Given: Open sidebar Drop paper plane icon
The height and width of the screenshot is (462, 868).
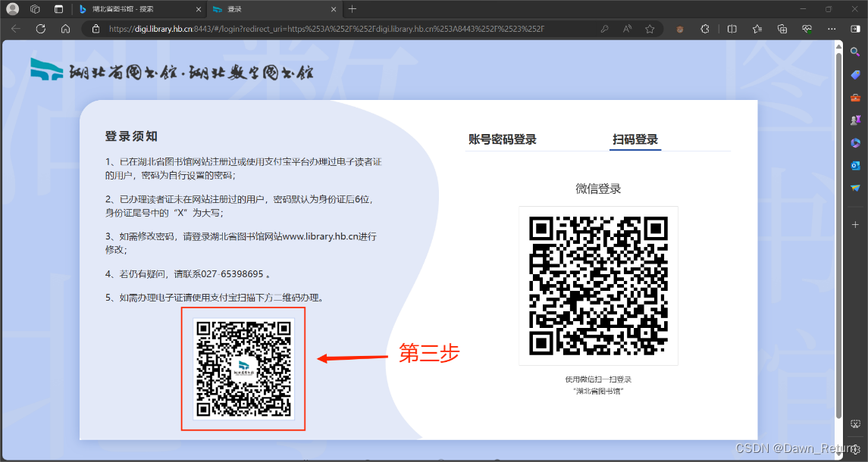Looking at the screenshot, I should [855, 188].
